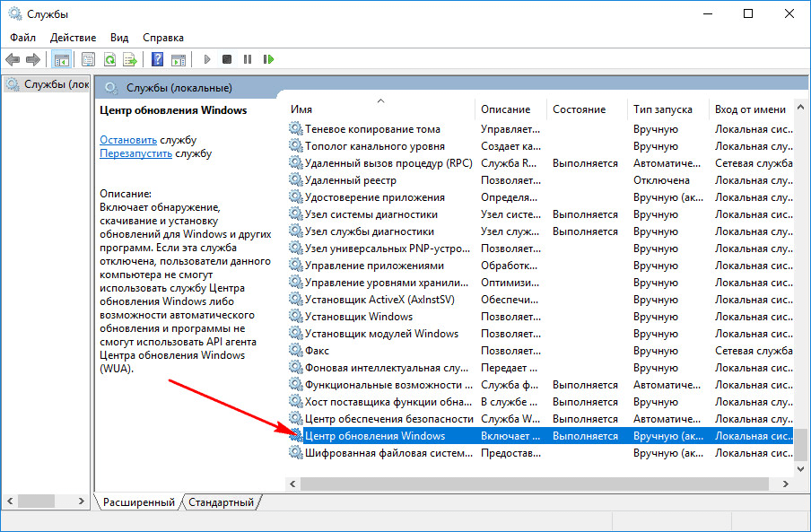Viewport: 811px width, 532px height.
Task: Open the Файл menu
Action: [x=22, y=38]
